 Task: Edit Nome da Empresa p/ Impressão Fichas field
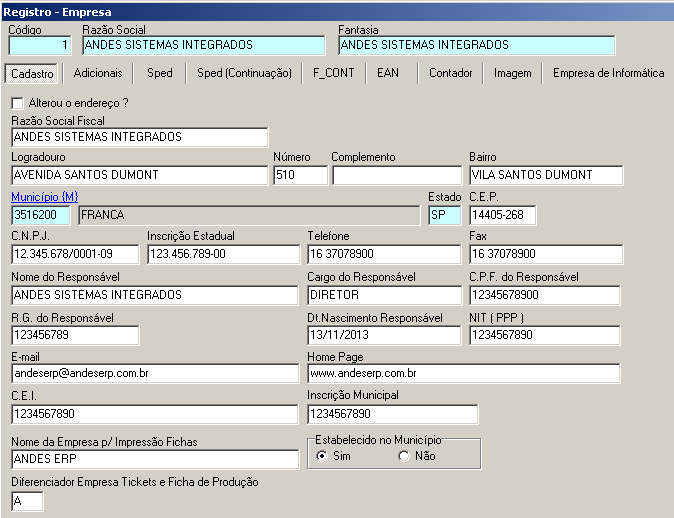155,459
